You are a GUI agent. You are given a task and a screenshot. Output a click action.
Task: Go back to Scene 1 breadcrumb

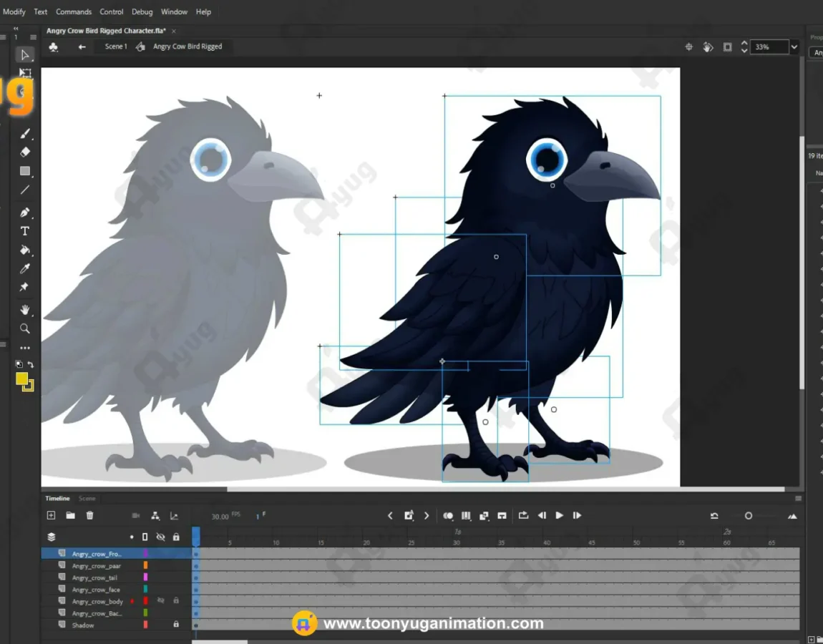[x=115, y=47]
